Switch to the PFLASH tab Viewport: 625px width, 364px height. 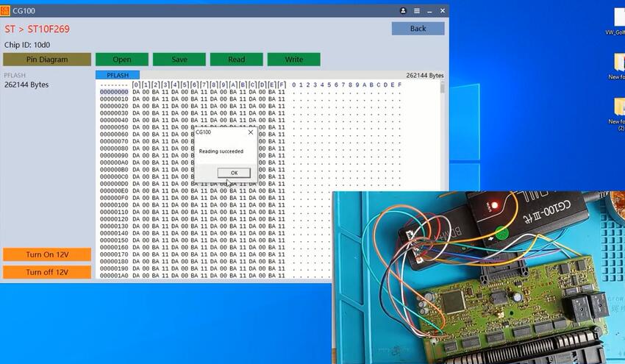[x=117, y=75]
